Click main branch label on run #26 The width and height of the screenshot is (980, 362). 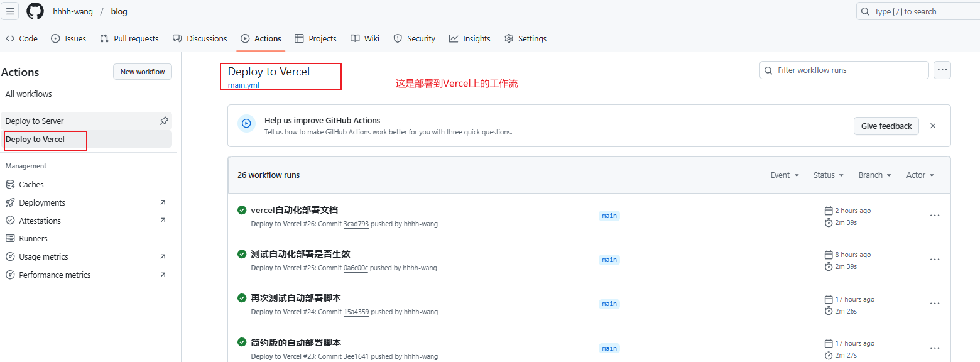pos(609,216)
